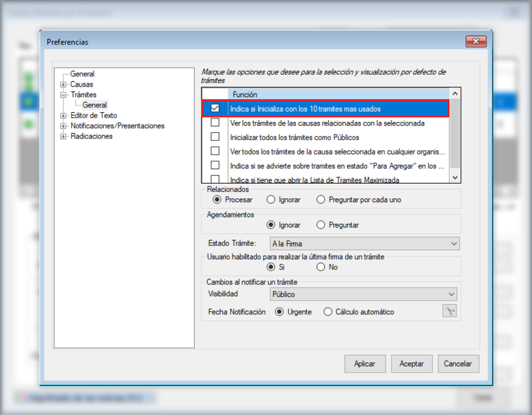Choose 'No' for última firma de un trámite

pos(321,267)
